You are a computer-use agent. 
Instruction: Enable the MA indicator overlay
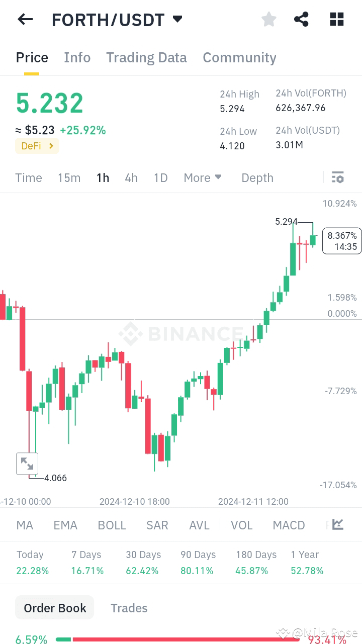[x=24, y=525]
